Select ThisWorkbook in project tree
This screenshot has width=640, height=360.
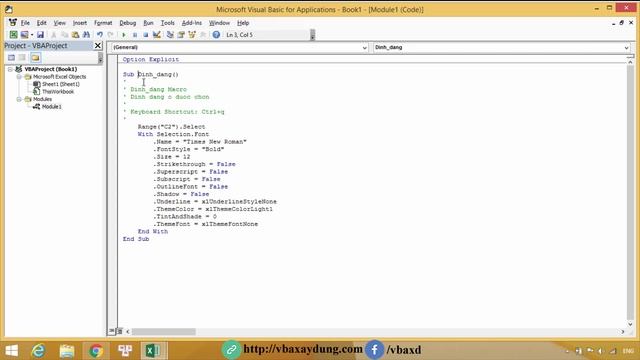coord(58,92)
